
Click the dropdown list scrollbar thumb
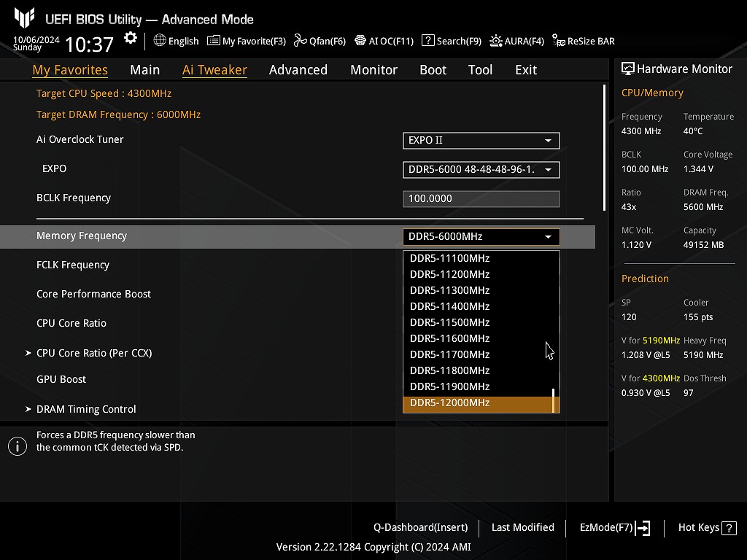(x=553, y=400)
